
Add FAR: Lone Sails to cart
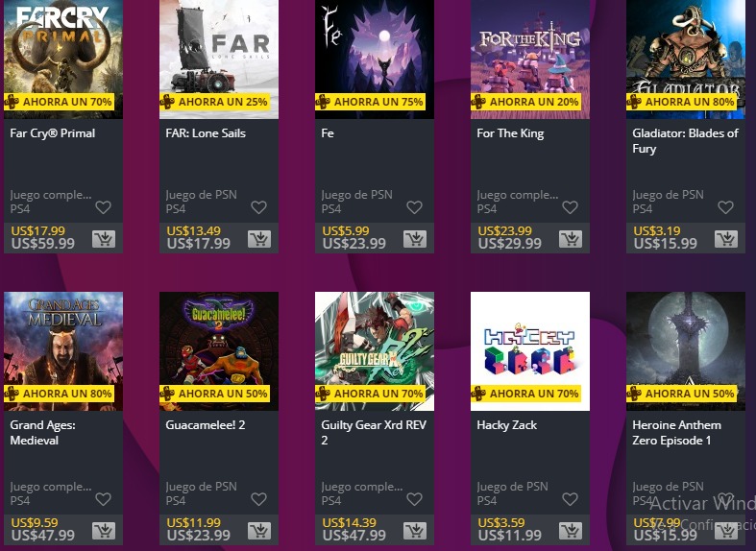259,239
